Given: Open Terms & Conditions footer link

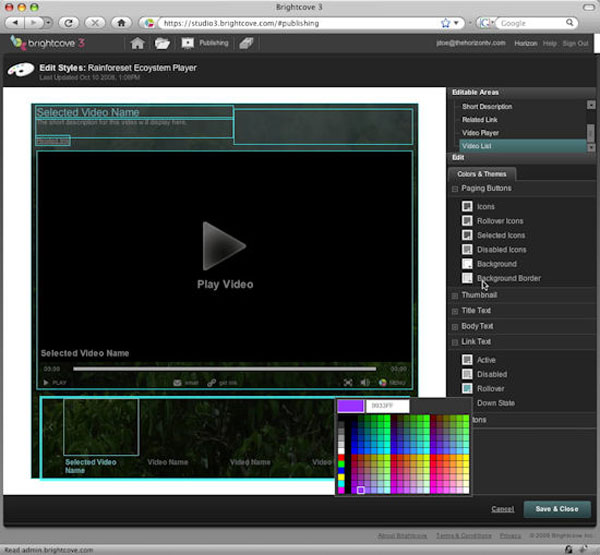Looking at the screenshot, I should [x=463, y=535].
